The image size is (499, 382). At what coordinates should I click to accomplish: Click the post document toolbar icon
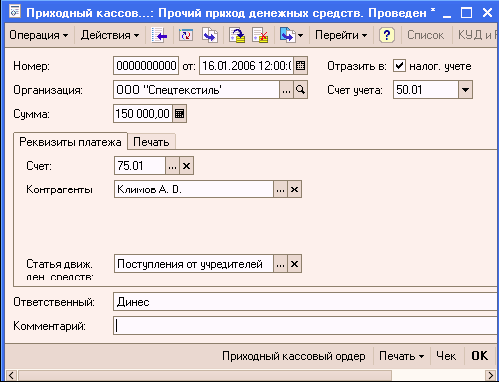tap(237, 35)
